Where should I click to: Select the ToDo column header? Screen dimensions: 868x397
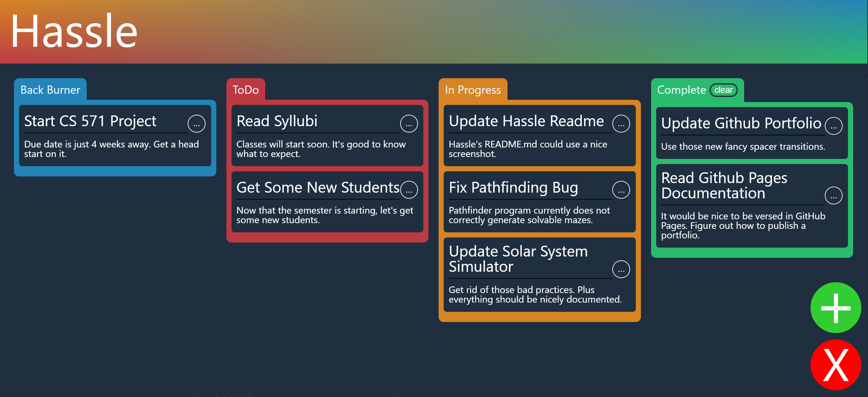[x=246, y=90]
